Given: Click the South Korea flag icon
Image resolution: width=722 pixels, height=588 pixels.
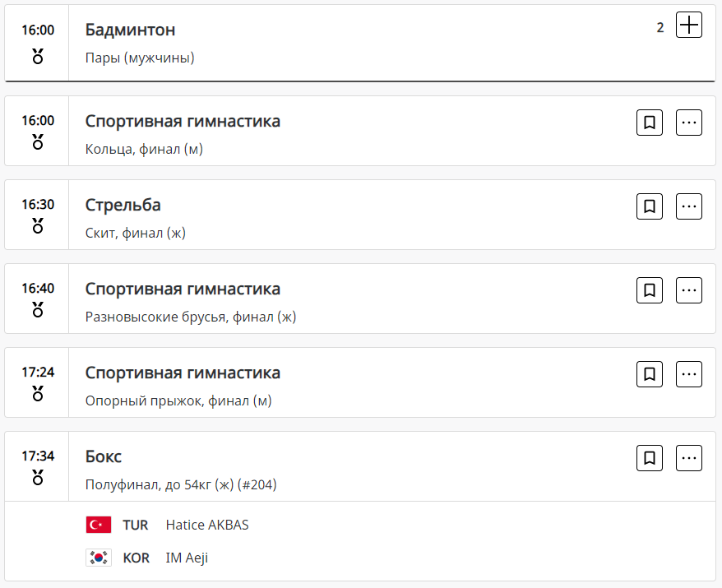Looking at the screenshot, I should point(99,558).
